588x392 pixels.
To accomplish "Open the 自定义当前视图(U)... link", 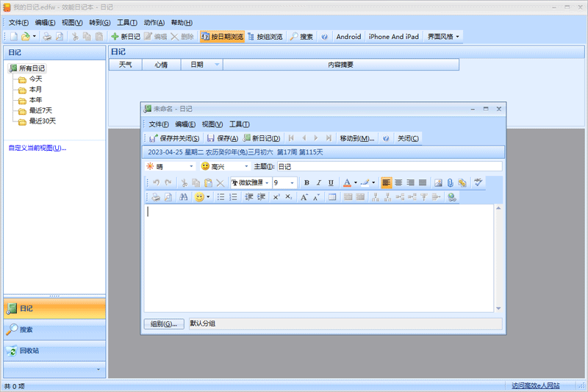I will 37,148.
